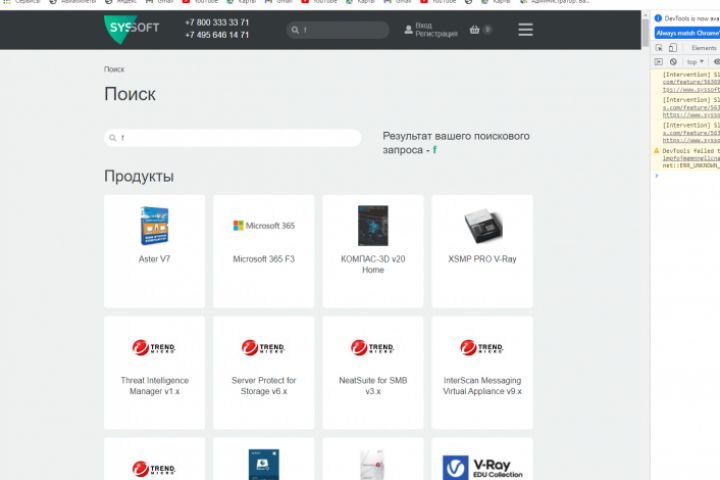Image resolution: width=720 pixels, height=480 pixels.
Task: Click the magnifier icon in header search
Action: point(295,30)
